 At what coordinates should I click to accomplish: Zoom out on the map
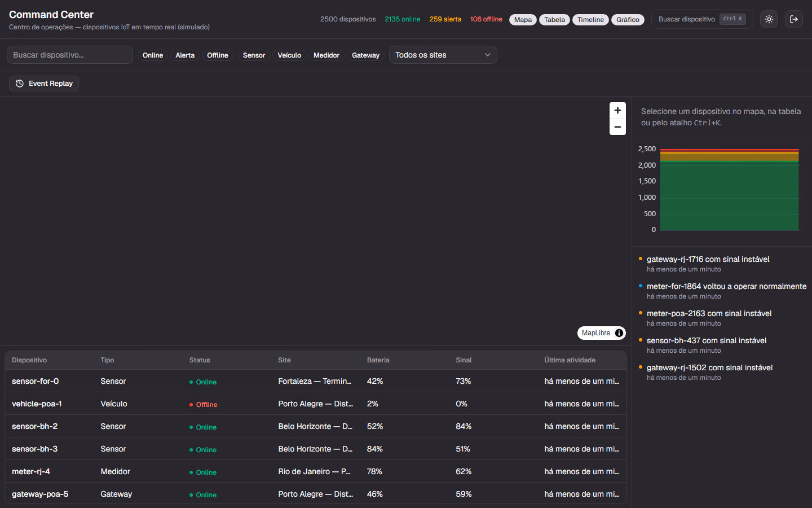click(x=617, y=127)
